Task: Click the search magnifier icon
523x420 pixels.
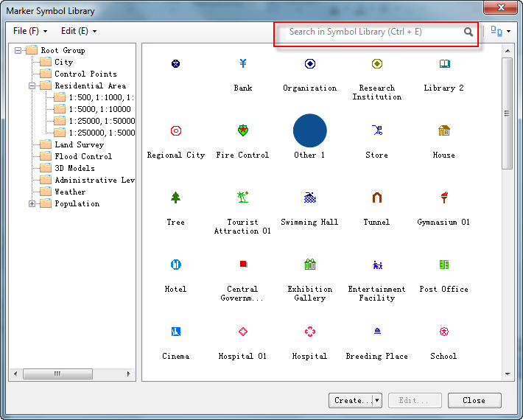Action: (x=468, y=32)
